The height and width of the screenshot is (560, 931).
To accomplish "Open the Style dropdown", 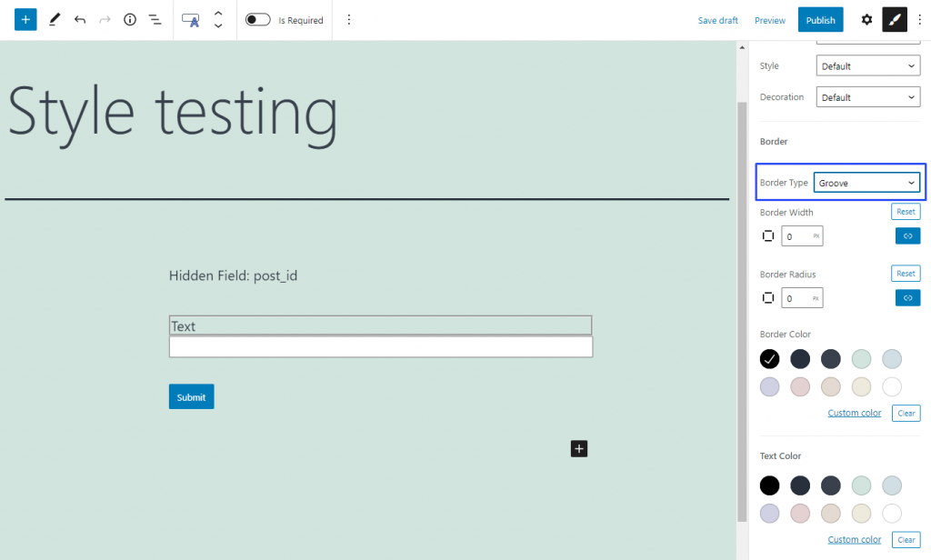I will click(x=868, y=66).
